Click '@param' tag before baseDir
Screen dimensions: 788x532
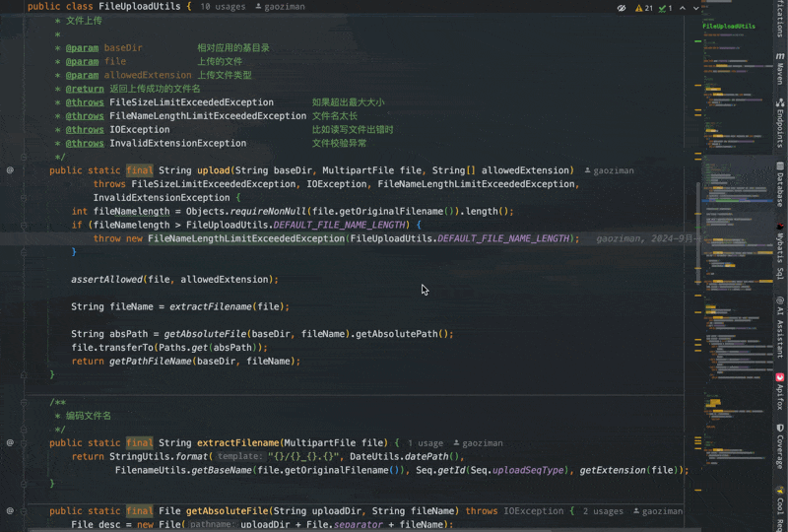click(x=82, y=47)
